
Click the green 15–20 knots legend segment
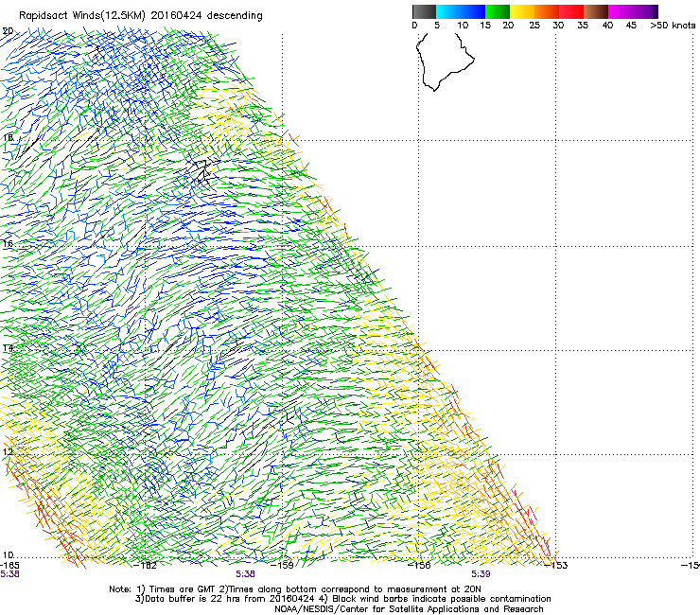click(x=498, y=11)
